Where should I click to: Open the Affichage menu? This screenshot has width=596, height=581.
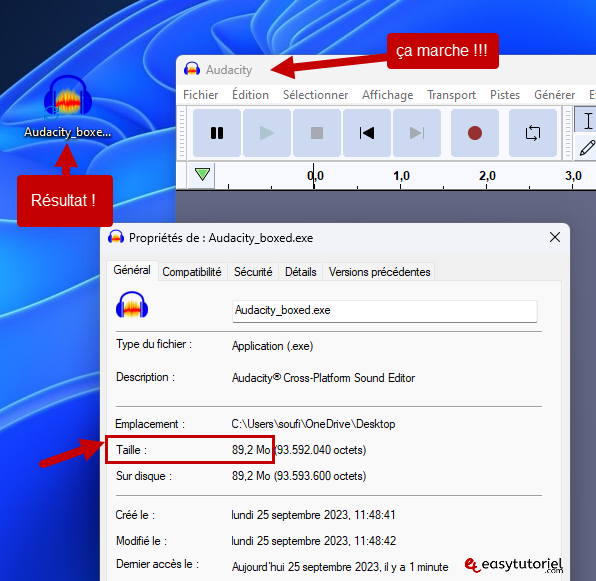point(387,95)
